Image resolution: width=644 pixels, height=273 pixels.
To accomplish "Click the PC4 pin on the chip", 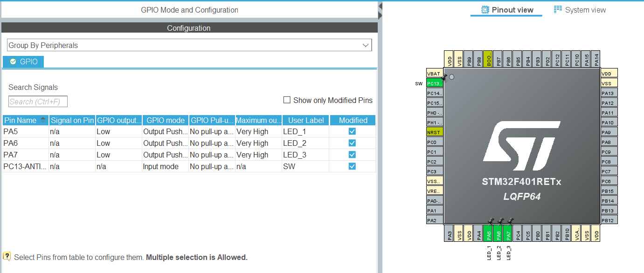I will click(x=518, y=233).
